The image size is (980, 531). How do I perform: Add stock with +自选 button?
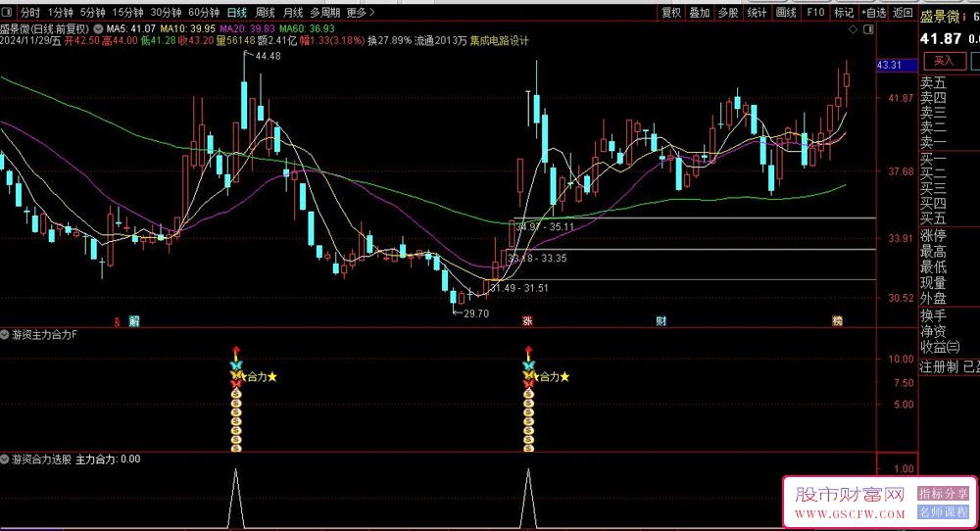874,13
